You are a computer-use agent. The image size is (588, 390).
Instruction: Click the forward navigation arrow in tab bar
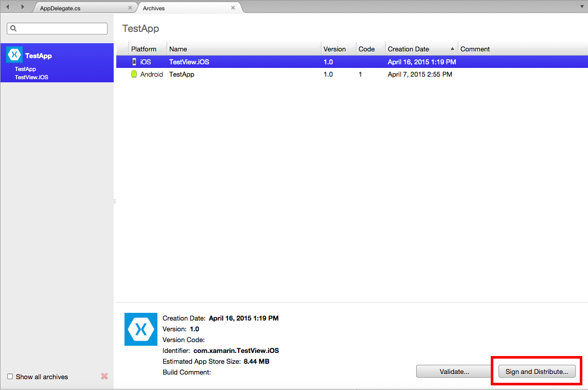click(x=23, y=7)
